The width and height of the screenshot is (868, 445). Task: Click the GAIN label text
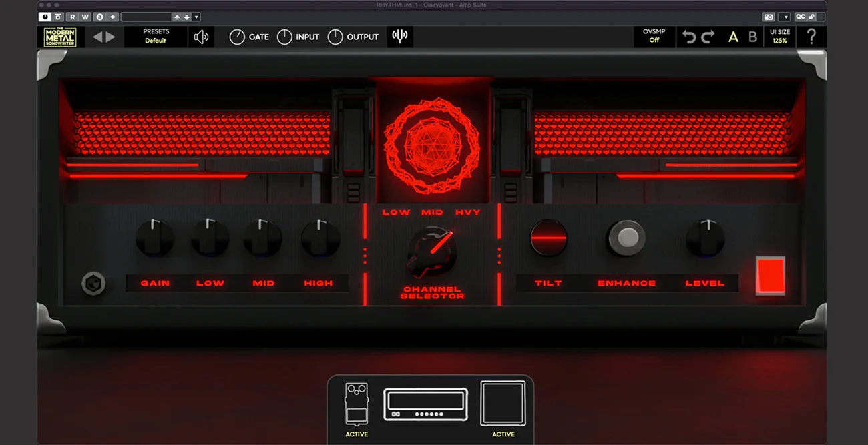pos(155,283)
